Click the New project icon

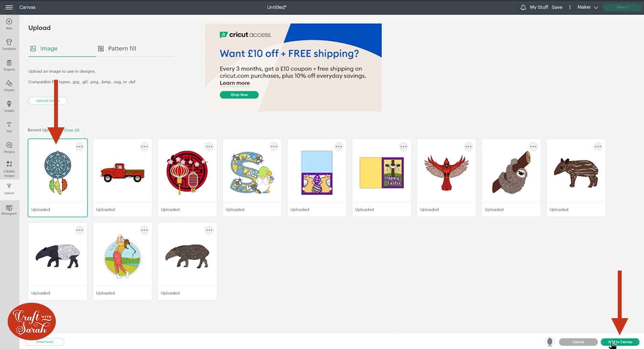9,23
